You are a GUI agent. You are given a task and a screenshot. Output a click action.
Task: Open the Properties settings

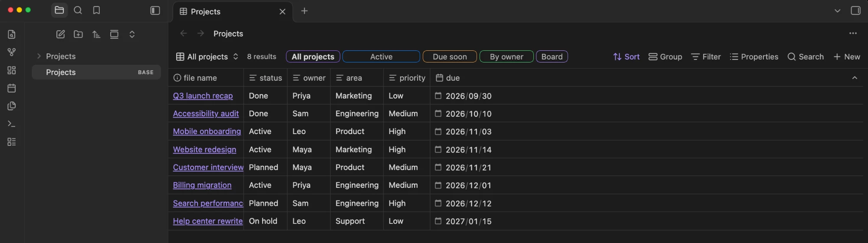pyautogui.click(x=754, y=57)
